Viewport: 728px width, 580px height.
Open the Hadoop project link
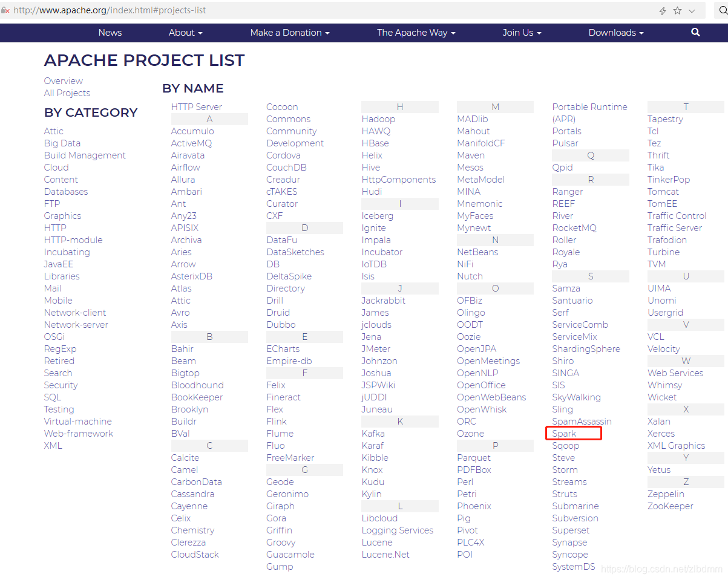(379, 119)
